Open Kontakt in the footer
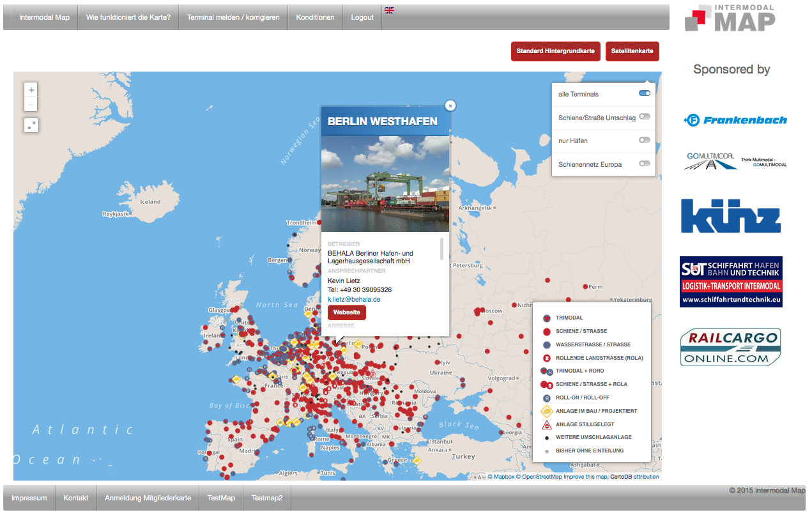The image size is (812, 517). point(76,498)
